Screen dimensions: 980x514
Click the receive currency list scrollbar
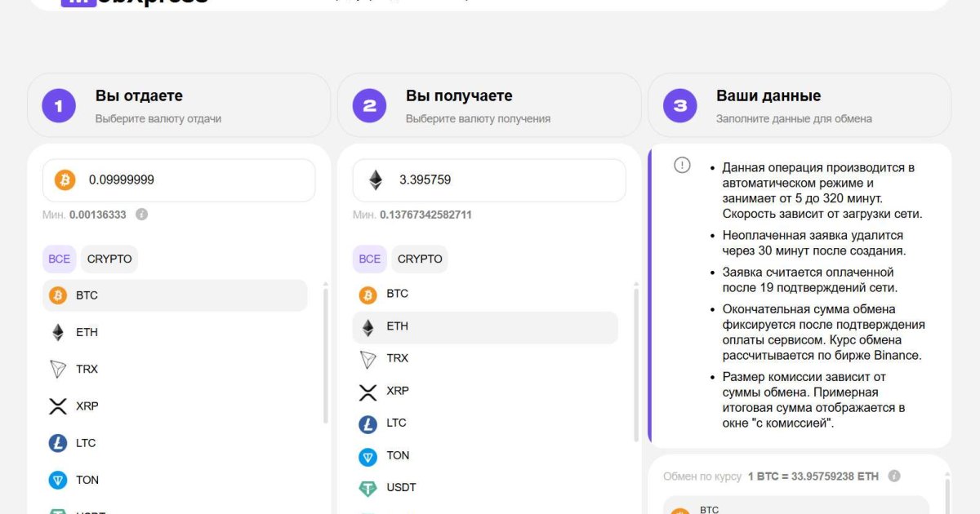[636, 363]
